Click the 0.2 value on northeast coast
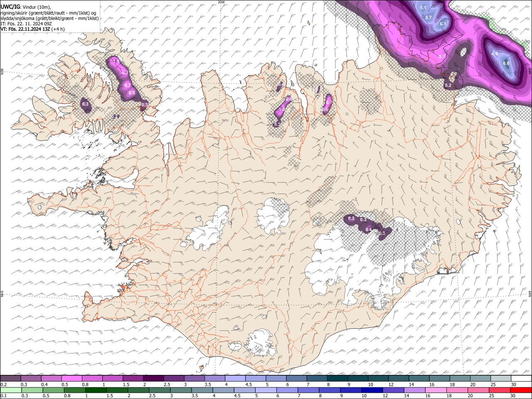Viewport: 532px width, 399px height. [x=448, y=85]
